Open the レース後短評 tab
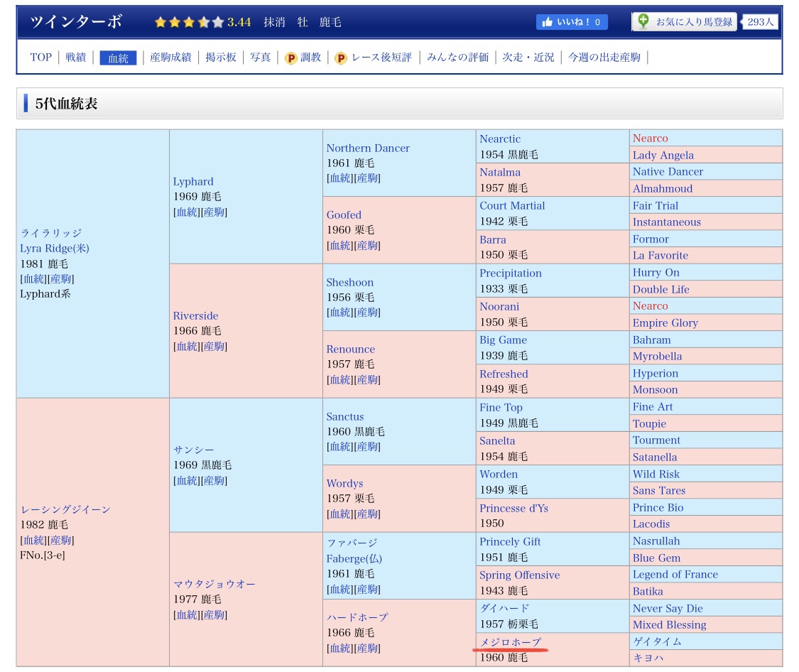This screenshot has height=672, width=799. pos(381,57)
